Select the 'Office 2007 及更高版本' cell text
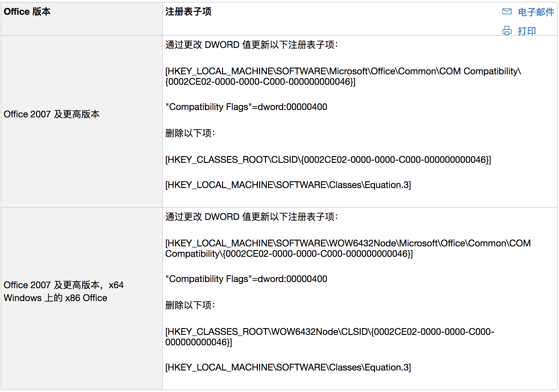559x392 pixels. point(52,114)
